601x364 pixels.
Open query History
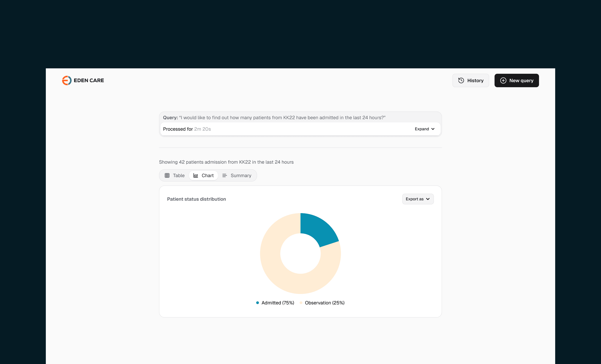coord(470,80)
